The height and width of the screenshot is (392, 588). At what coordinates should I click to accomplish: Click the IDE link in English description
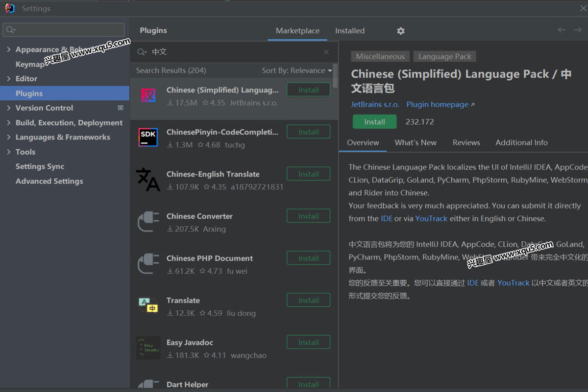point(387,219)
